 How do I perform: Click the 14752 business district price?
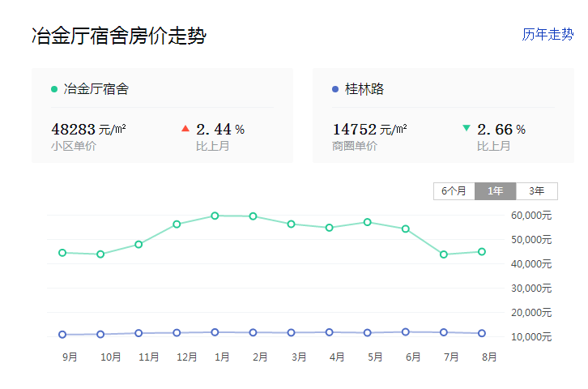pos(354,129)
